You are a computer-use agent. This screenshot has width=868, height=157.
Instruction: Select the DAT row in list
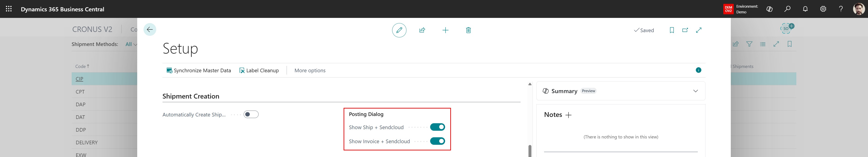click(x=104, y=117)
